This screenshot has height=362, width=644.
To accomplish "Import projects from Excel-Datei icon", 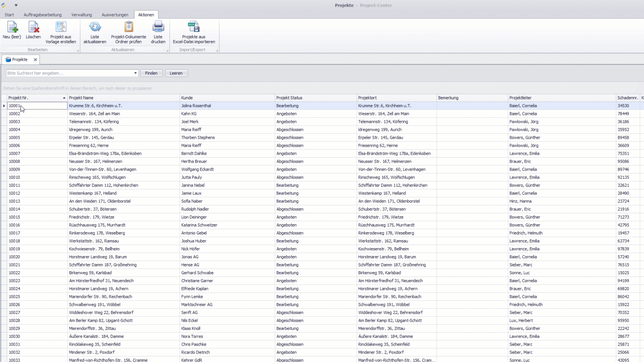I will click(194, 27).
